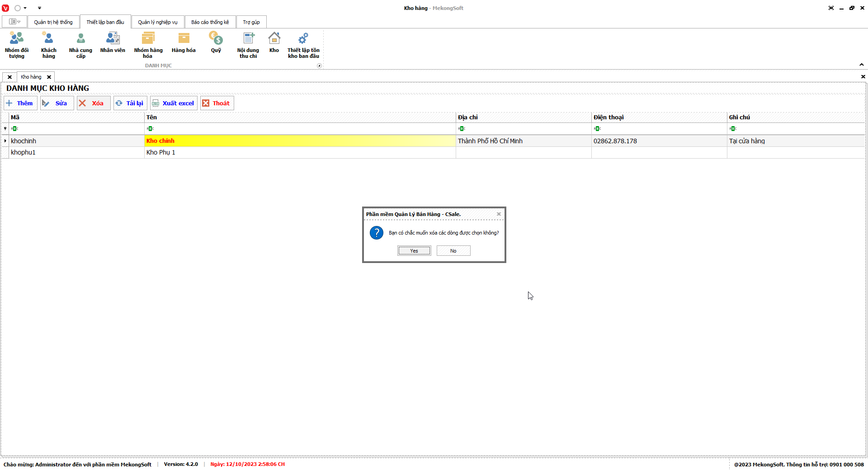Switch to the Báo cáo thống kê tab
Image resolution: width=868 pixels, height=470 pixels.
(210, 22)
